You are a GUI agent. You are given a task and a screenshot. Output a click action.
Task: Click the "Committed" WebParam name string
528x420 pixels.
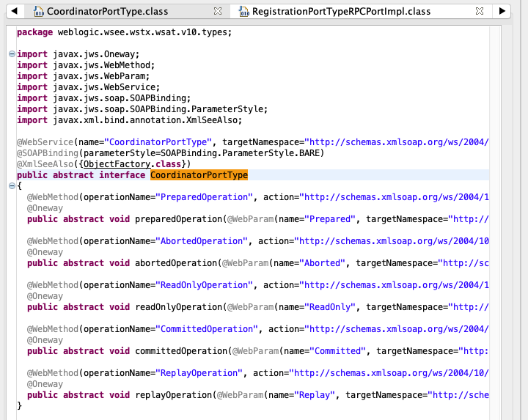[337, 351]
